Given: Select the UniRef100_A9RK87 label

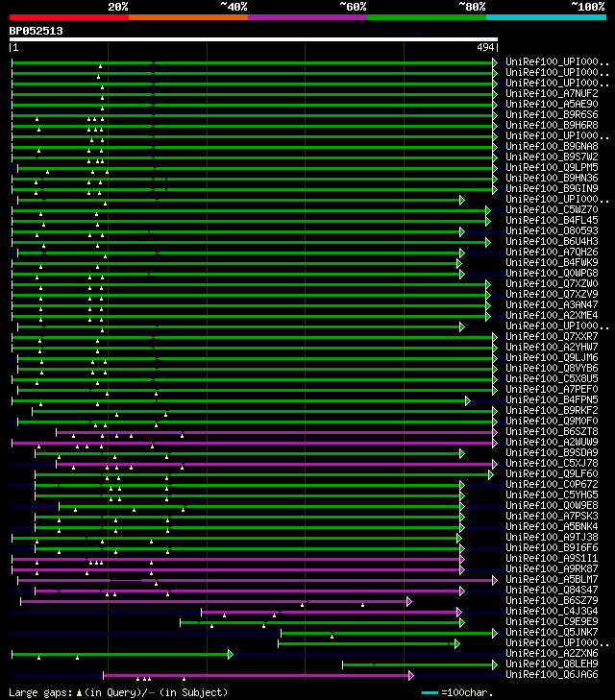Looking at the screenshot, I should [x=552, y=569].
